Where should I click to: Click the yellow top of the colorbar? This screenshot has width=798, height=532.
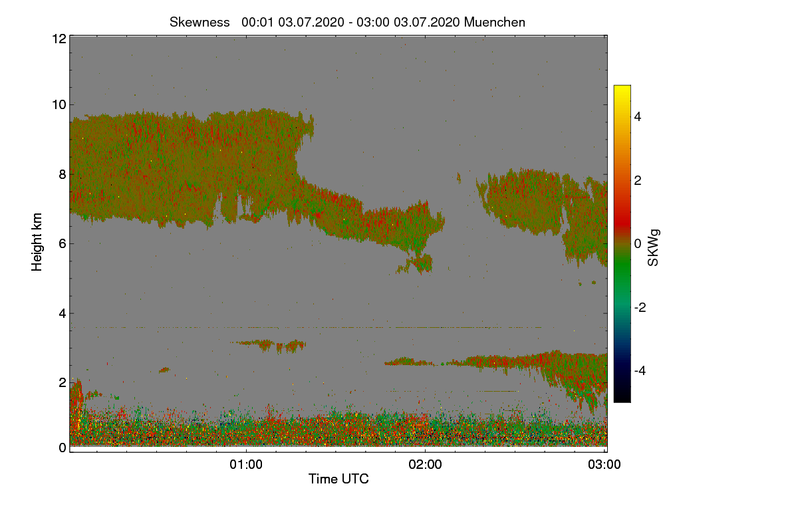point(622,92)
